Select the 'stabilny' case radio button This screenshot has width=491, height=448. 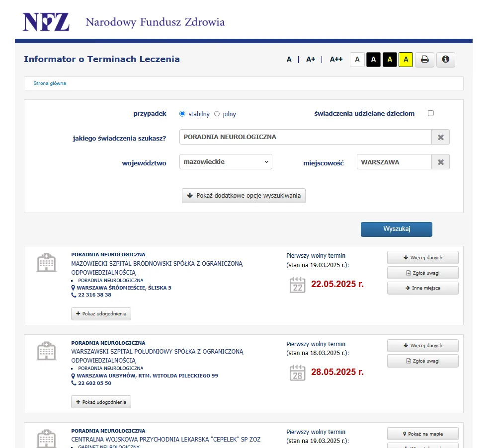tap(182, 114)
